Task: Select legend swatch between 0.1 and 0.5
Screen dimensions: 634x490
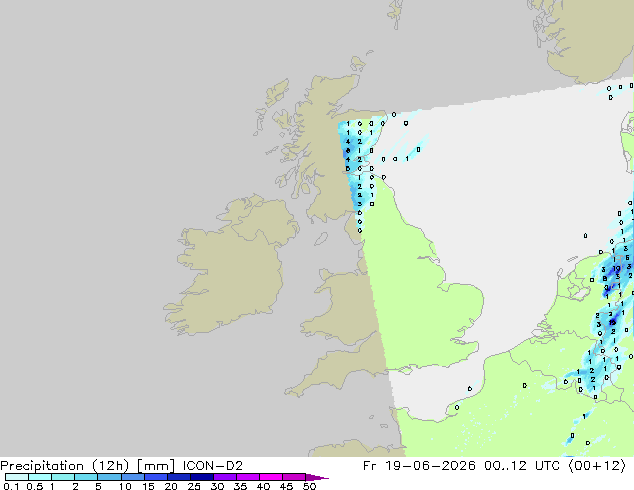Action: click(17, 477)
